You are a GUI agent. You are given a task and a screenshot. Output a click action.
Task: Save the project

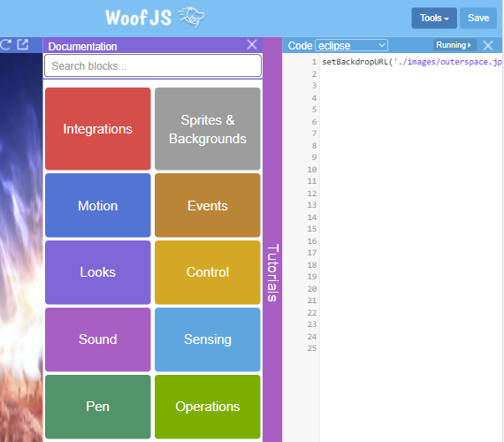(478, 18)
